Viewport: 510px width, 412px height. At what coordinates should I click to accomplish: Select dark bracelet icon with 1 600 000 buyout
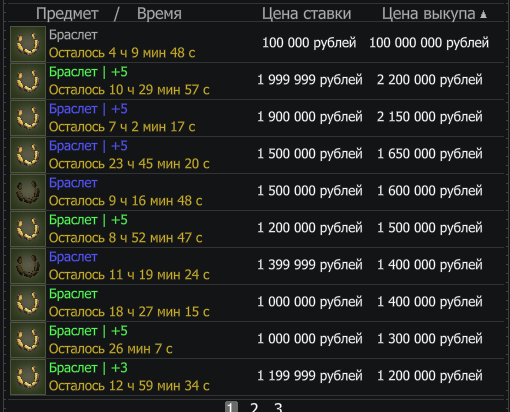pos(28,192)
